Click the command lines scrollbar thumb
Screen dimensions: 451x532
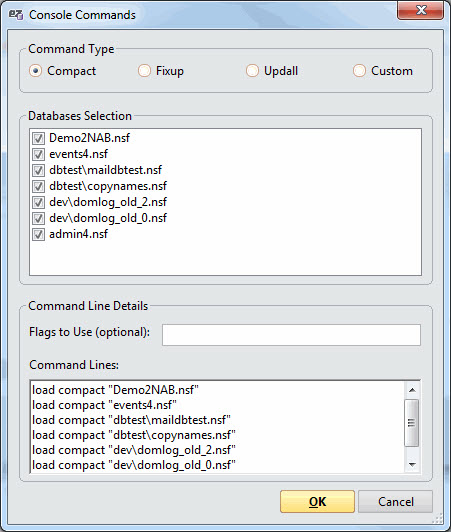(x=412, y=423)
